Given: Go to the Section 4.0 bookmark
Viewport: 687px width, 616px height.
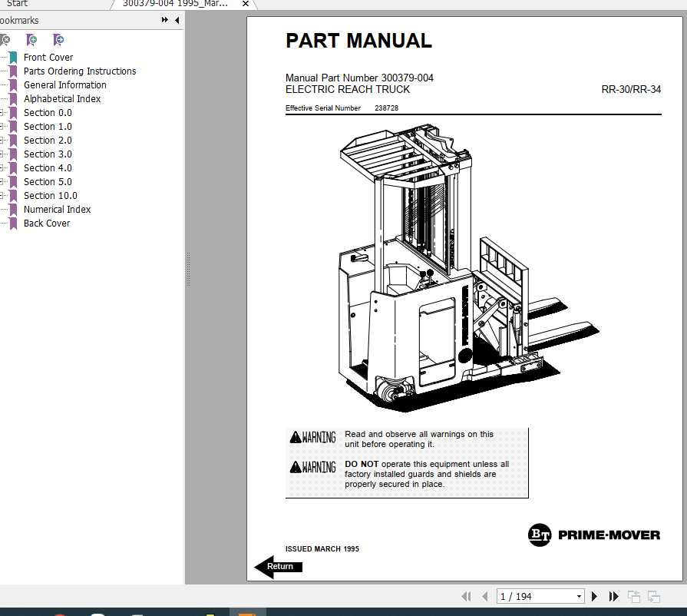Looking at the screenshot, I should (48, 168).
